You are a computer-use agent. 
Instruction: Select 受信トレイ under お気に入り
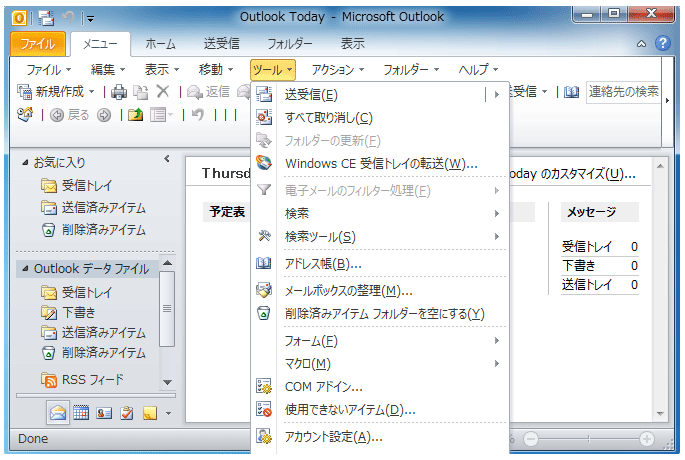coord(76,185)
